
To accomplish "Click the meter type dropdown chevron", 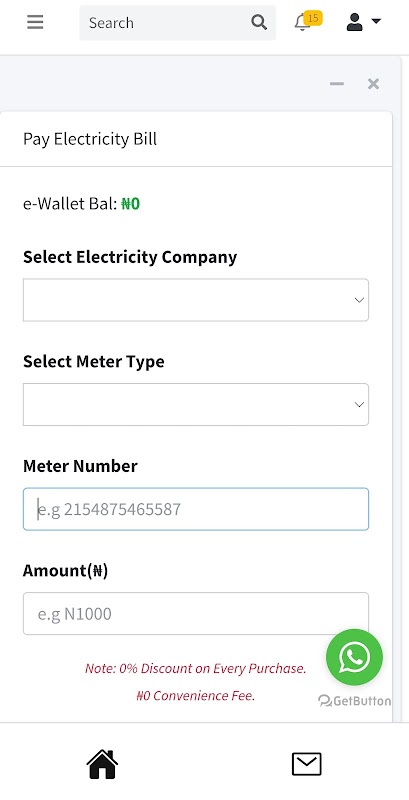I will pos(359,405).
